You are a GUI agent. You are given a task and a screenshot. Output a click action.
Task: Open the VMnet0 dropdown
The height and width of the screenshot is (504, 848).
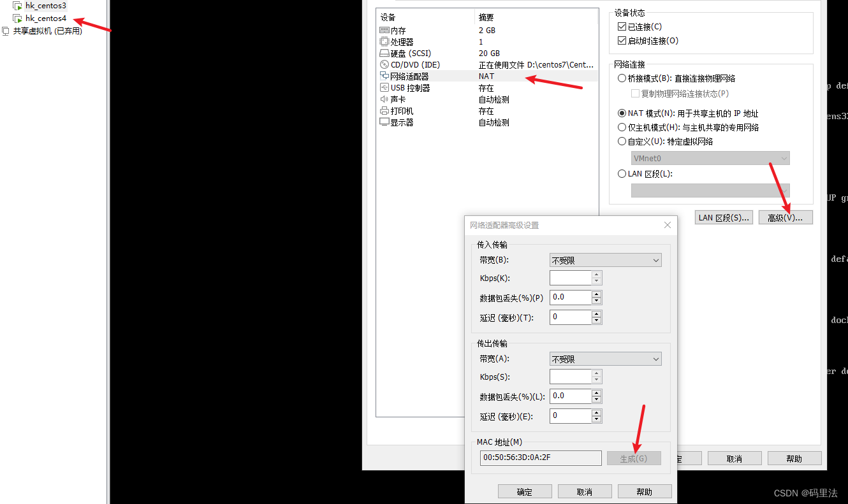[x=710, y=158]
